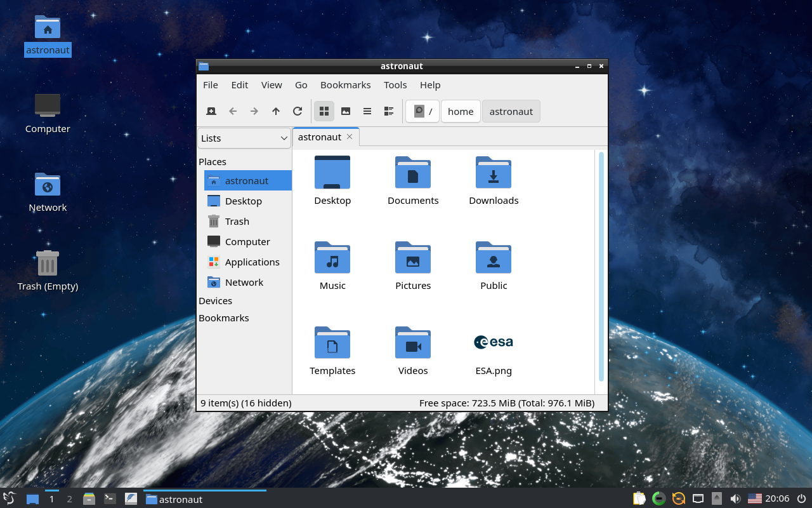Open the Tools menu
Viewport: 812px width, 508px height.
(x=395, y=85)
